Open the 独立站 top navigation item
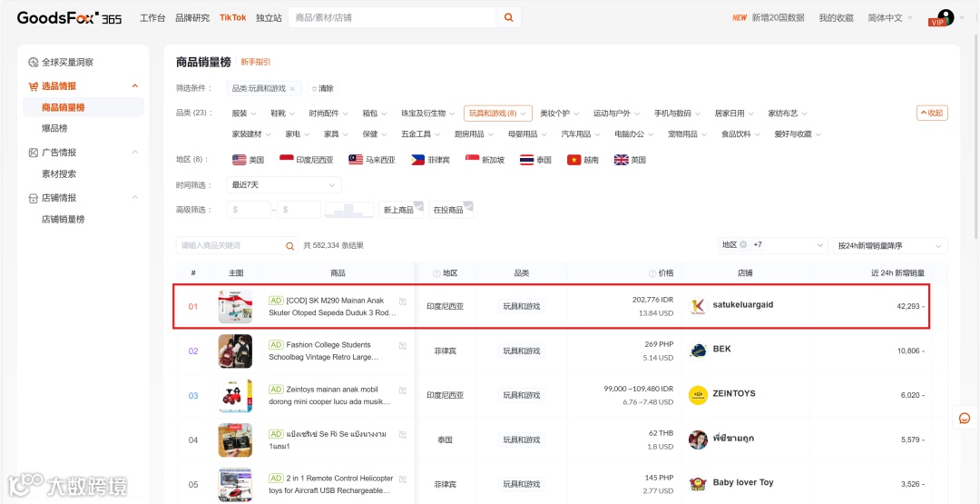 click(269, 17)
